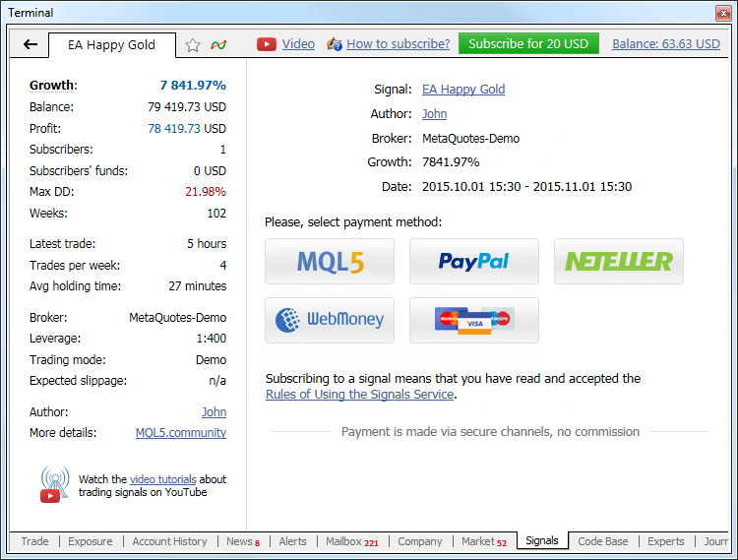The width and height of the screenshot is (738, 560).
Task: Switch to the Alerts tab
Action: (x=292, y=541)
